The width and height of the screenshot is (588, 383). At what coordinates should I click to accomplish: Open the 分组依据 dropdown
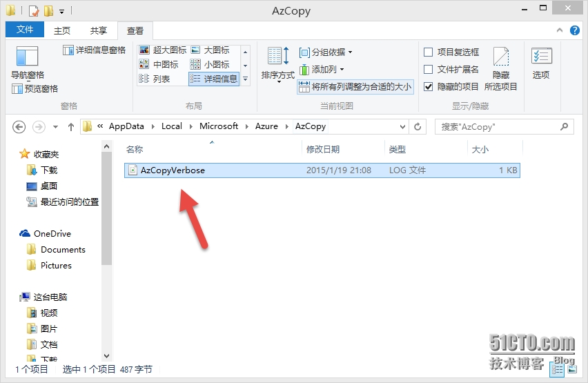(x=326, y=52)
